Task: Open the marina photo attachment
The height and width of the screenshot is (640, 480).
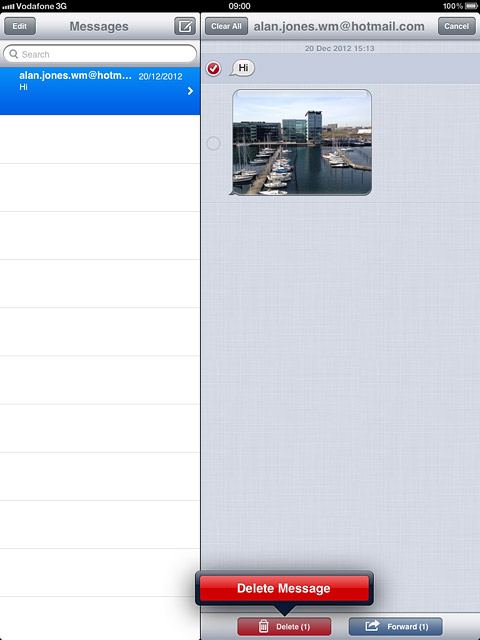Action: (x=302, y=142)
